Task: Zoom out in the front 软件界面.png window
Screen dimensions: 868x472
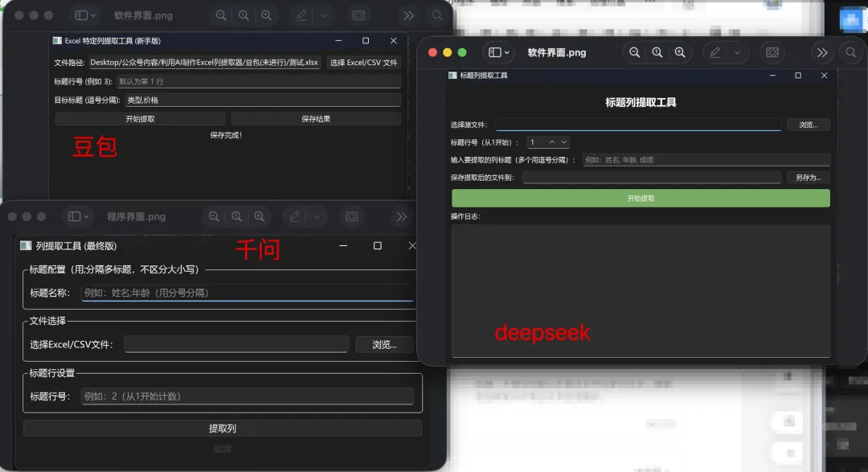Action: pos(634,52)
